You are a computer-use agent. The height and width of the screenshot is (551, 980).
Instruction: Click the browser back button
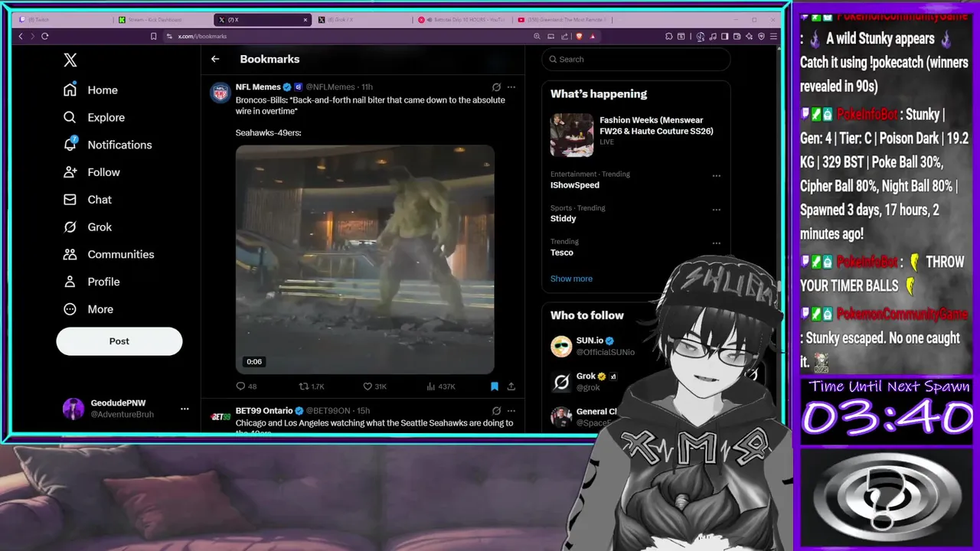click(x=21, y=36)
